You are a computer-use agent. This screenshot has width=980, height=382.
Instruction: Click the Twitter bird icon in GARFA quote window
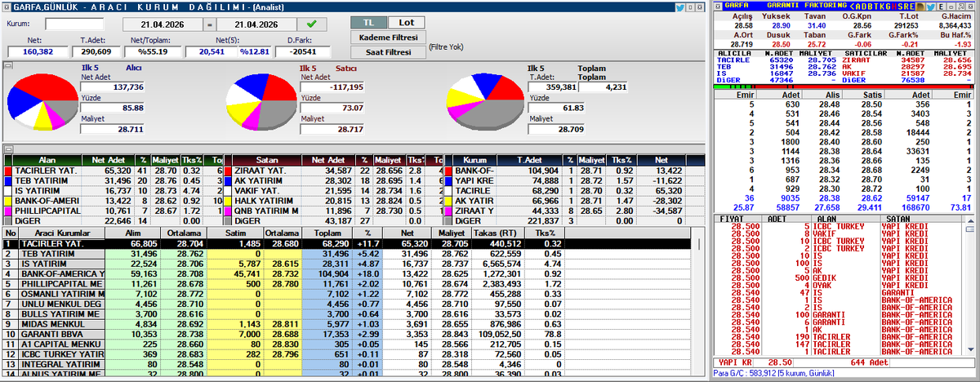point(930,7)
